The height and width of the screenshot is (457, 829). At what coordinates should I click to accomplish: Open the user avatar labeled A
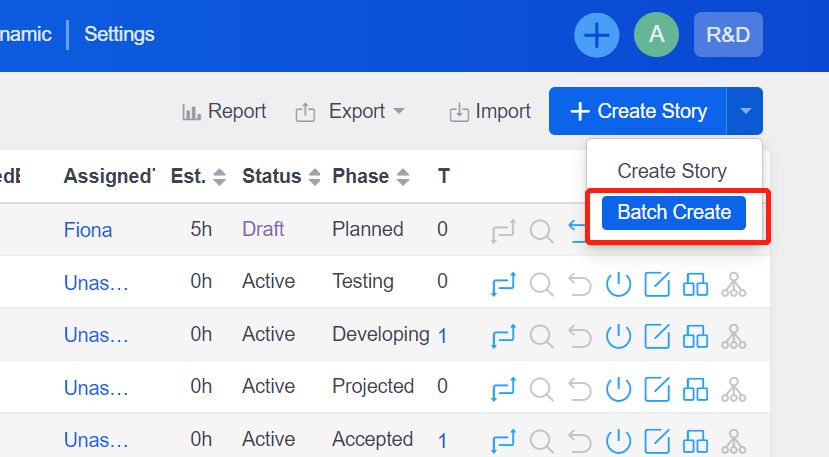(x=656, y=35)
